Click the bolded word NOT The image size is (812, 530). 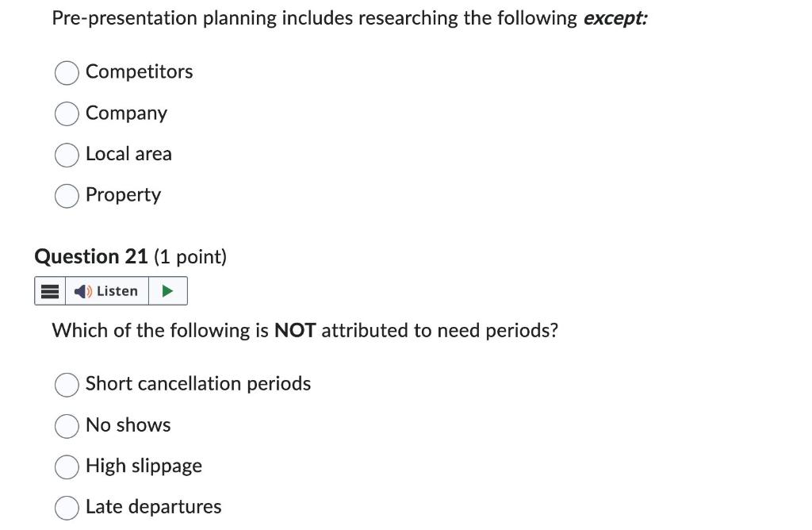[293, 331]
